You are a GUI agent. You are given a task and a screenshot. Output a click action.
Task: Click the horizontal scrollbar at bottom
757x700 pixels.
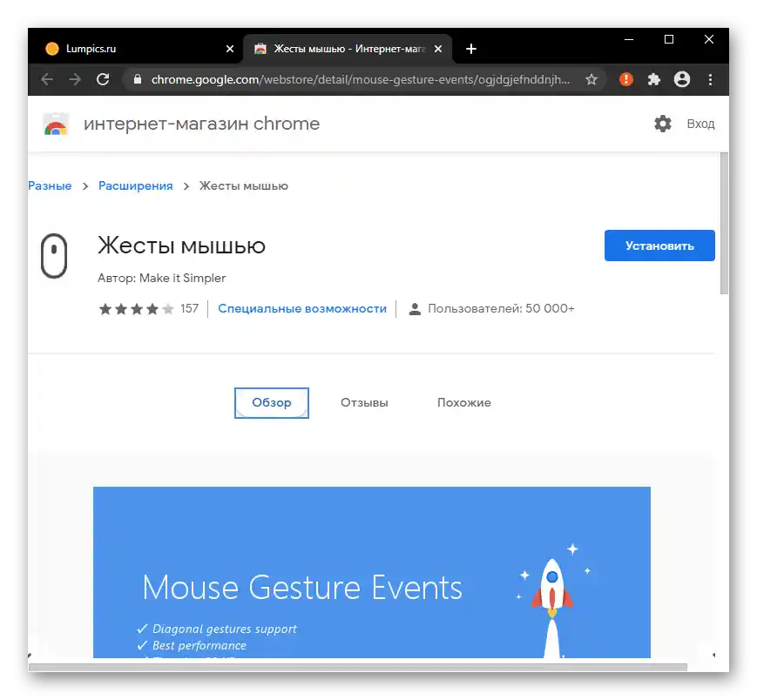pyautogui.click(x=358, y=667)
